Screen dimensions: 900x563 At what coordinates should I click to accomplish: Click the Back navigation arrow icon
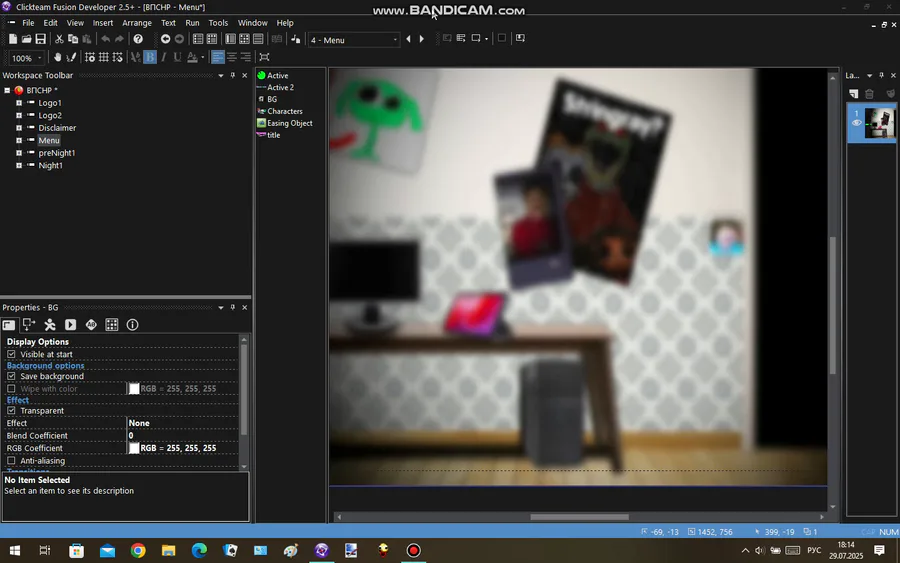click(165, 39)
